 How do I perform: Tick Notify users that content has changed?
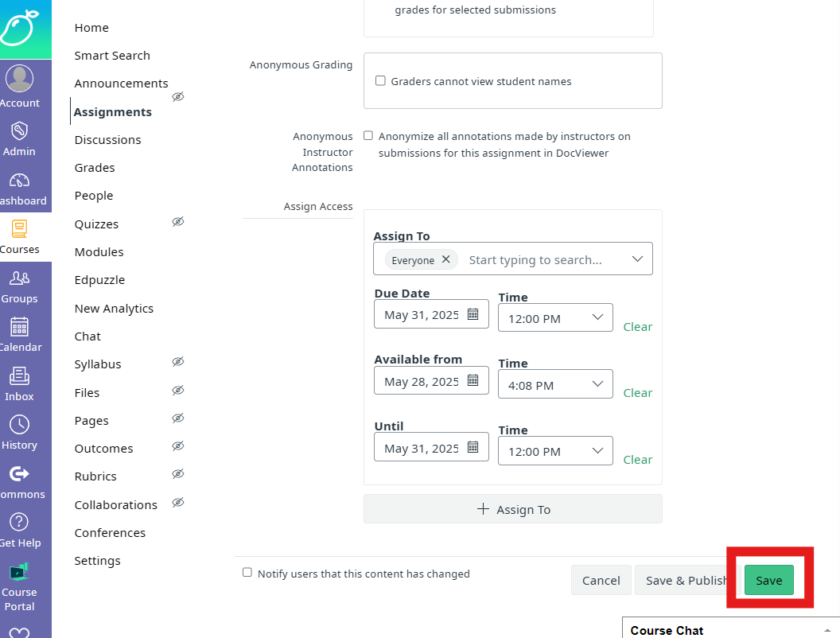(247, 573)
